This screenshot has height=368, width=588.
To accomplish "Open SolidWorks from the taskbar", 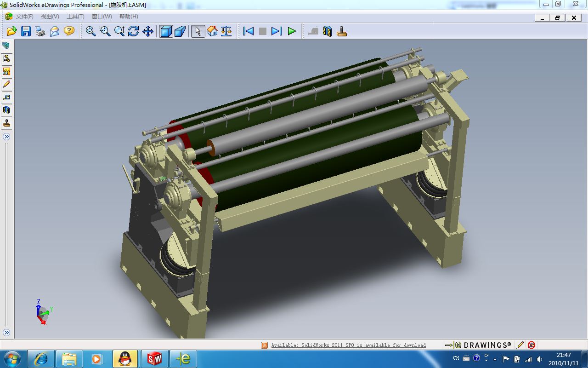I will (155, 359).
